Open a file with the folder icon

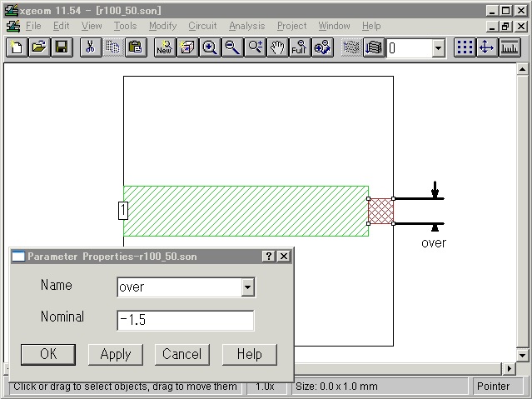[x=39, y=47]
